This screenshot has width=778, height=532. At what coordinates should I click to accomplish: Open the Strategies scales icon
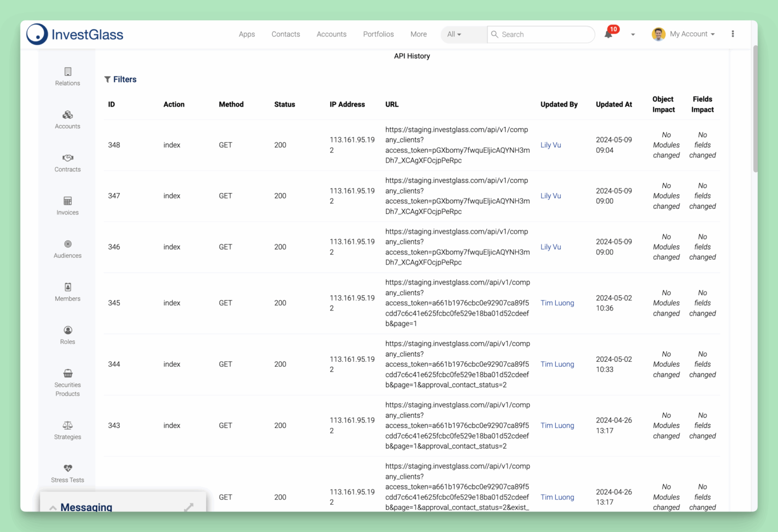[x=68, y=426]
